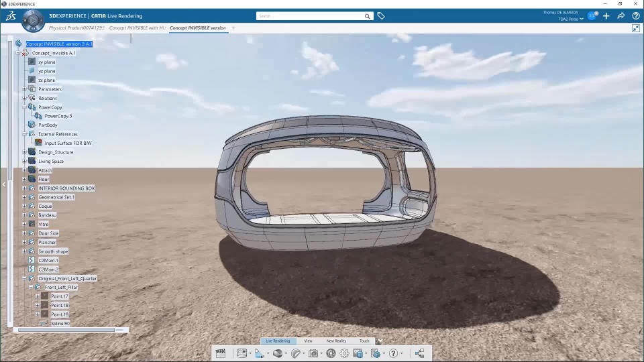The height and width of the screenshot is (362, 644).
Task: Open the compass play button
Action: [33, 19]
